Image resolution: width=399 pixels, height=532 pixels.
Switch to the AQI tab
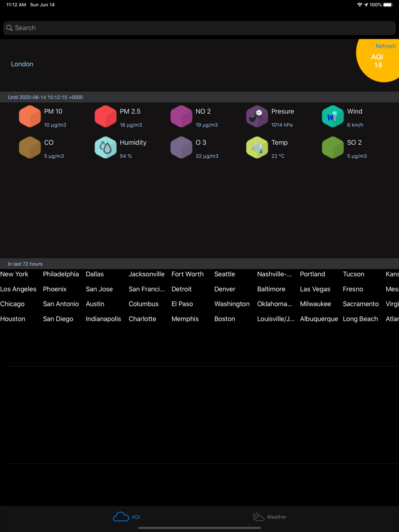127,517
